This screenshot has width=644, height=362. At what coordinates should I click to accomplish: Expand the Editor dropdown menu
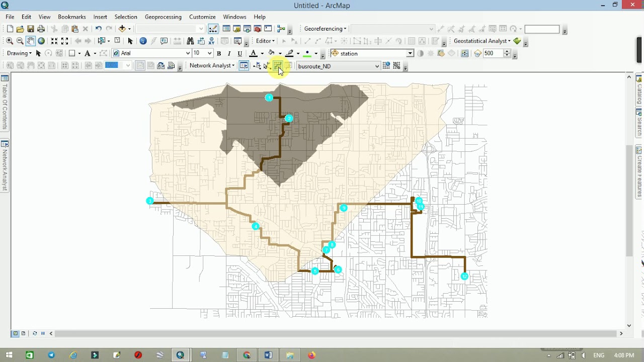coord(265,41)
